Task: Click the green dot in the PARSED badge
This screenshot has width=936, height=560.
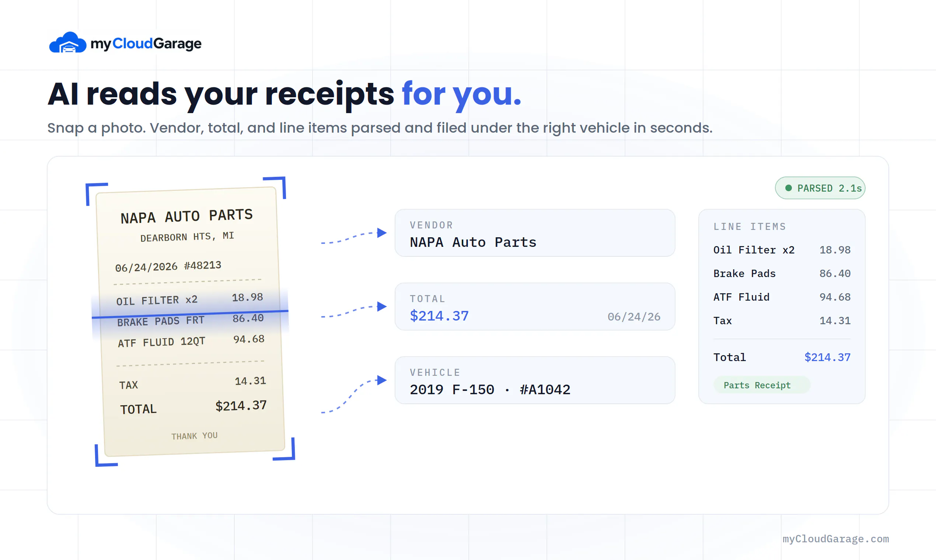Action: pyautogui.click(x=789, y=188)
